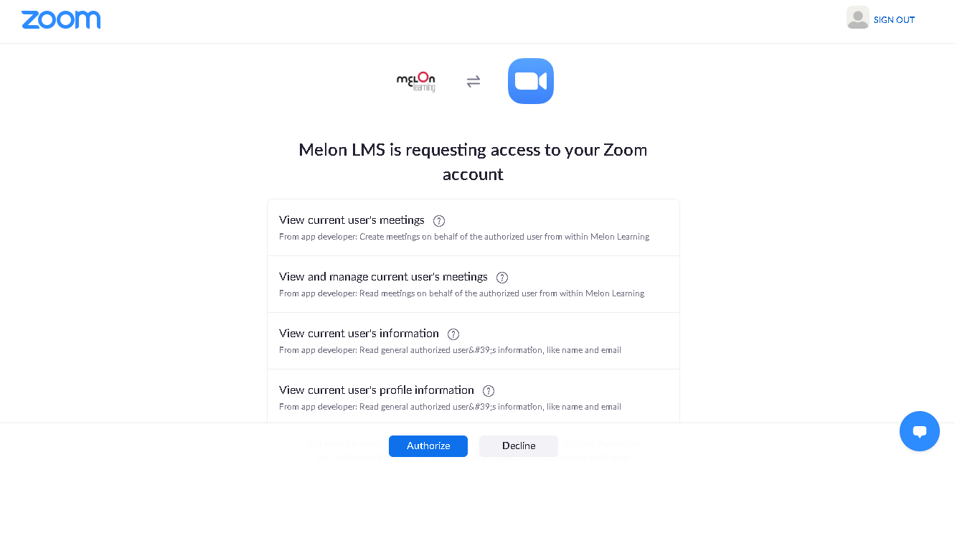980x551 pixels.
Task: Click the exchange arrows icon between logos
Action: (473, 82)
